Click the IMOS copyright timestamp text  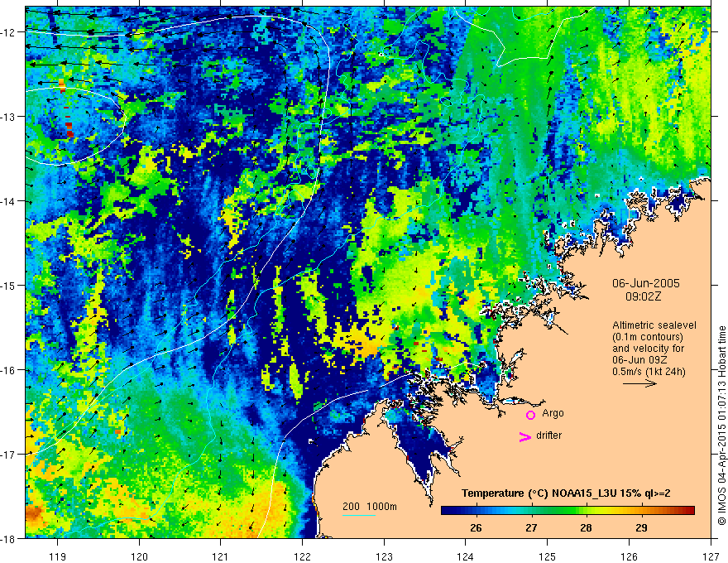[x=721, y=426]
